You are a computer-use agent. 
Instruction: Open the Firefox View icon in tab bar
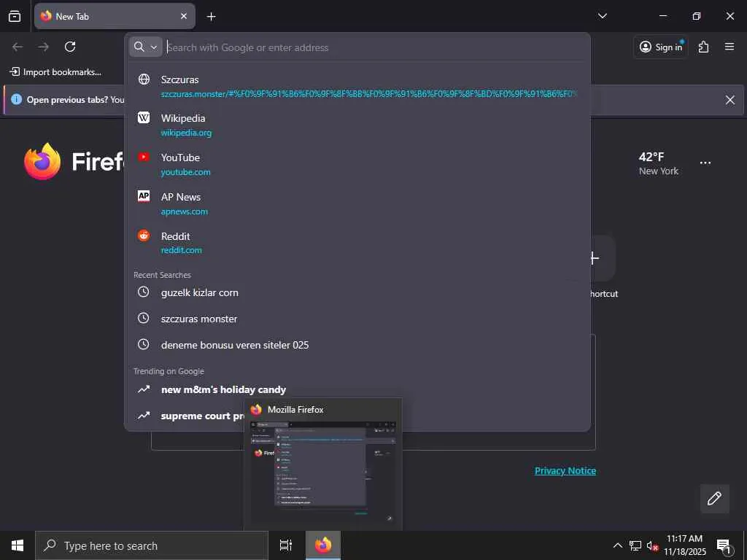[15, 16]
